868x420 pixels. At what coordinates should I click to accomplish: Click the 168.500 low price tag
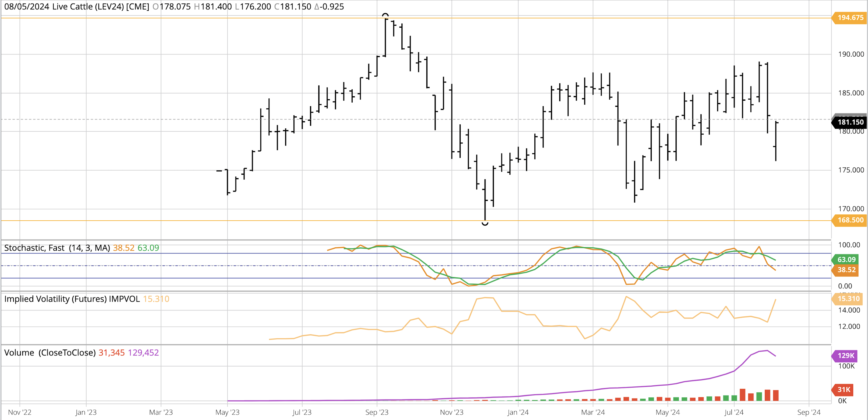[x=850, y=220]
